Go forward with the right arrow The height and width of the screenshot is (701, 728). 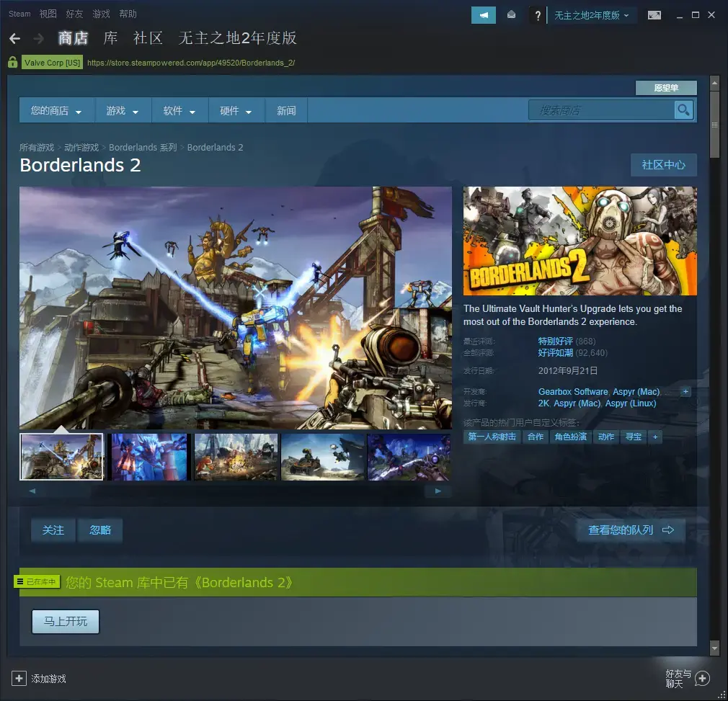tap(39, 38)
